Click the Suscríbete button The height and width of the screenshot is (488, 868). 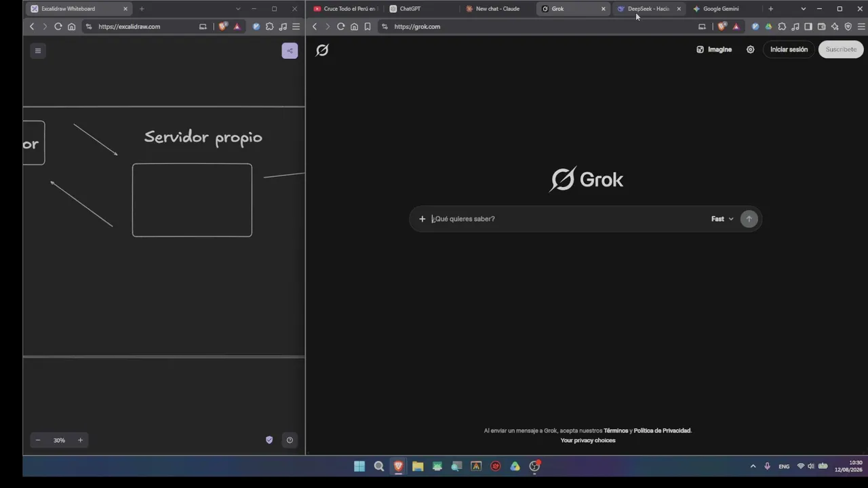click(841, 49)
